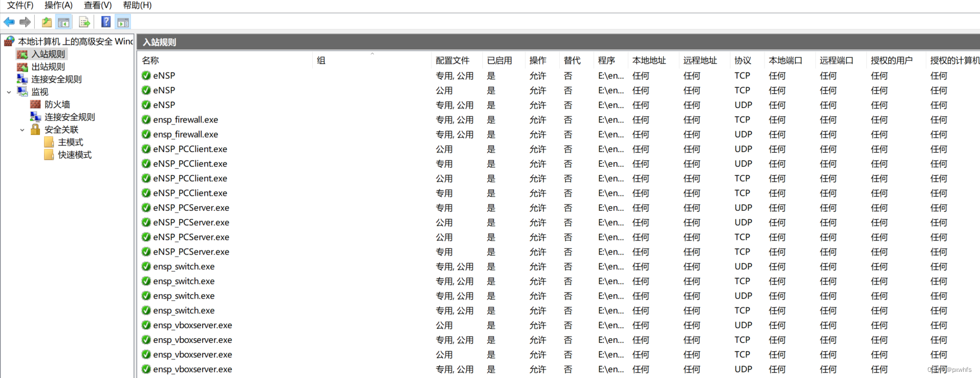Select 快速模式 under 安全关联
The image size is (980, 378).
(75, 155)
